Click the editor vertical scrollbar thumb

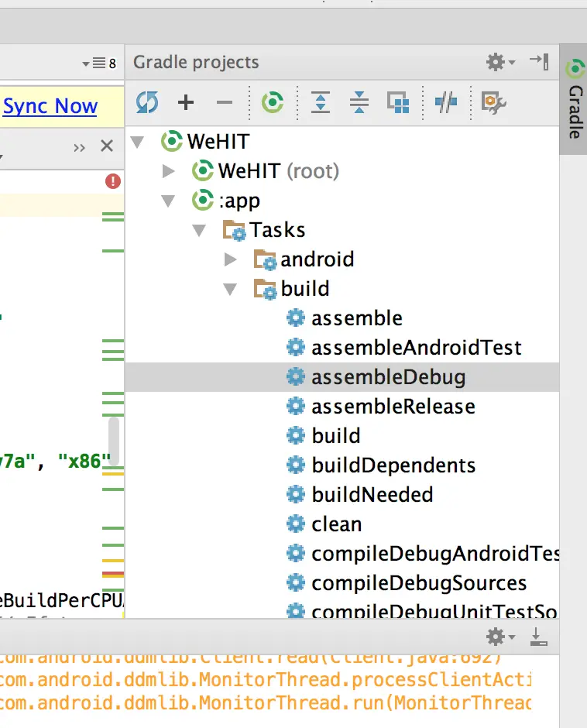point(114,440)
